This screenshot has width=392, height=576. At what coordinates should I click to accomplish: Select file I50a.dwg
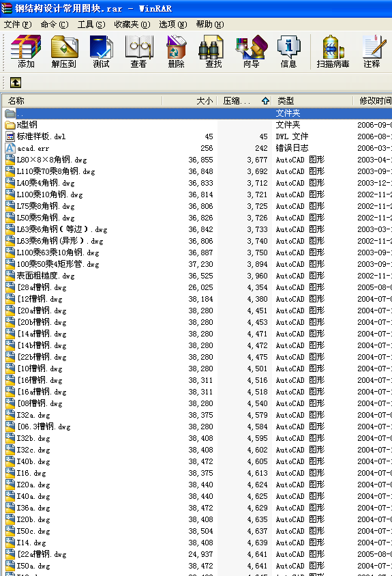[x=33, y=566]
